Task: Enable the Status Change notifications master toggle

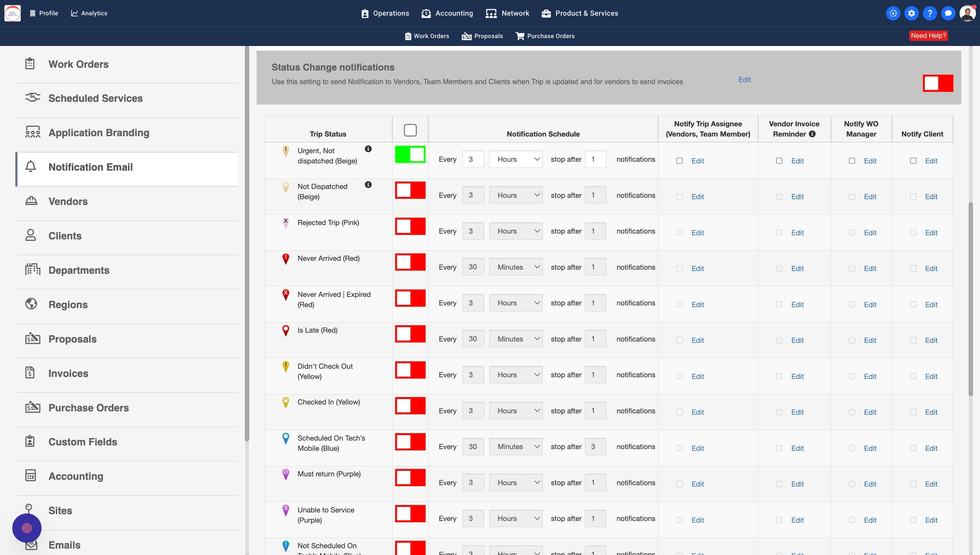Action: (938, 83)
